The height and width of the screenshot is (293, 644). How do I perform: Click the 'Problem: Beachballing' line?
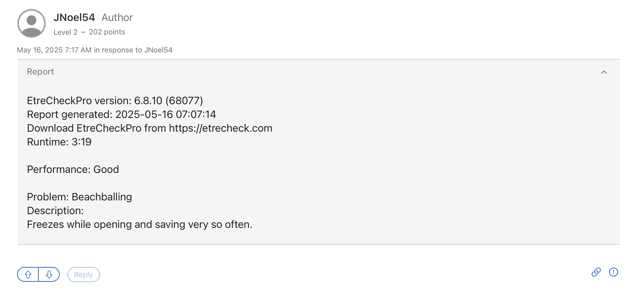point(79,197)
